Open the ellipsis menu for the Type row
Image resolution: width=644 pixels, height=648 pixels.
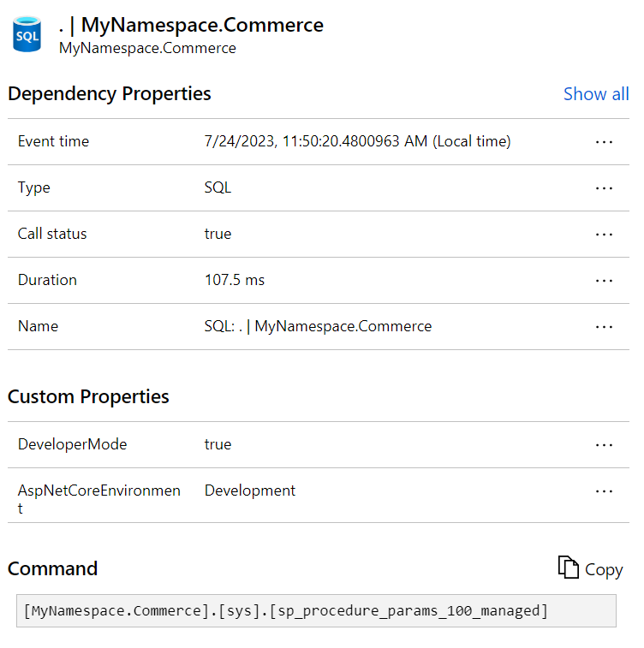(x=604, y=188)
